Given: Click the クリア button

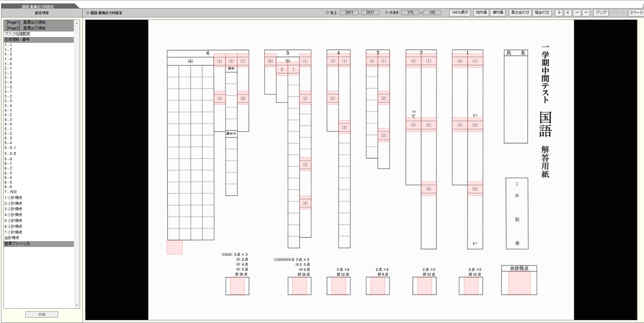Looking at the screenshot, I should [x=601, y=13].
